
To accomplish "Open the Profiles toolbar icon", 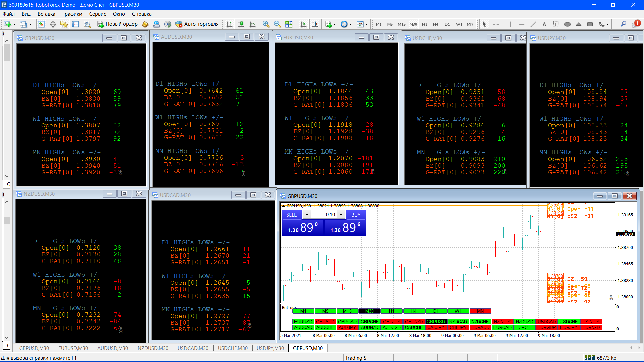I will coord(23,24).
